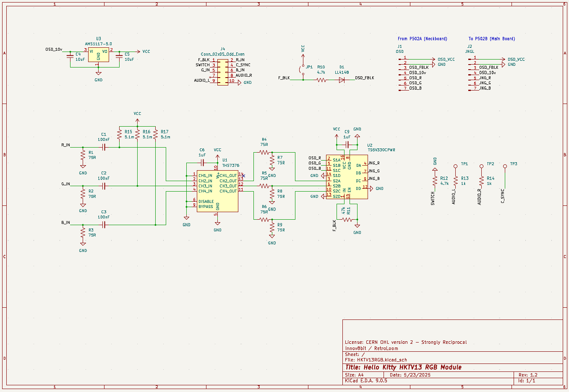The image size is (569, 392).
Task: Click the C9 1uF capacitor above U2
Action: (347, 145)
